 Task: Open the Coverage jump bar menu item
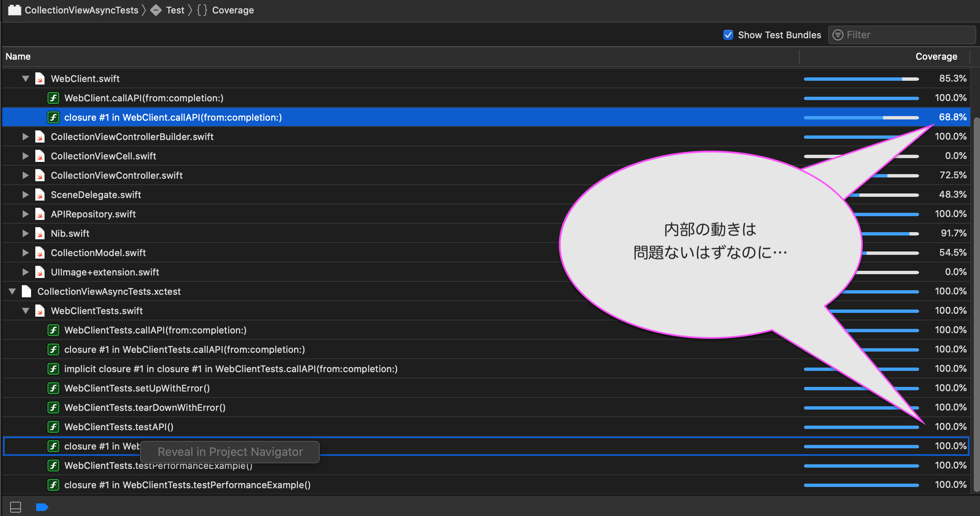(x=233, y=10)
